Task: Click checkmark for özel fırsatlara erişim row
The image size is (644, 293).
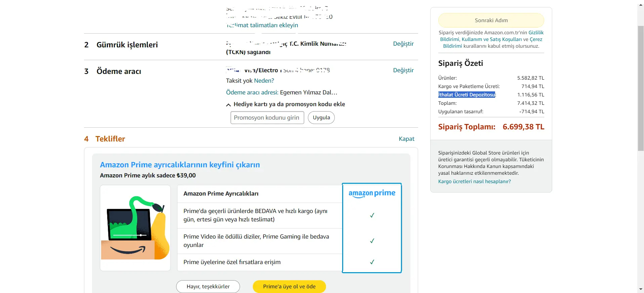Action: point(372,262)
